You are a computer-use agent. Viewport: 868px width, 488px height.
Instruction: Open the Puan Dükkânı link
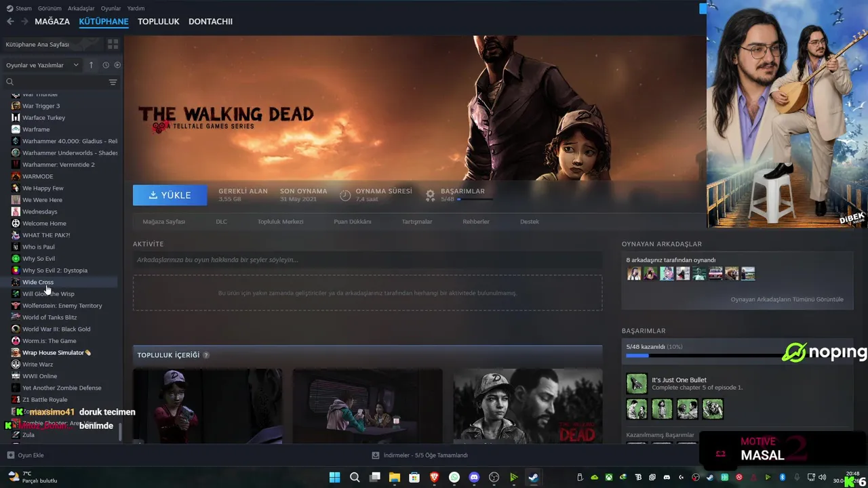pyautogui.click(x=352, y=222)
